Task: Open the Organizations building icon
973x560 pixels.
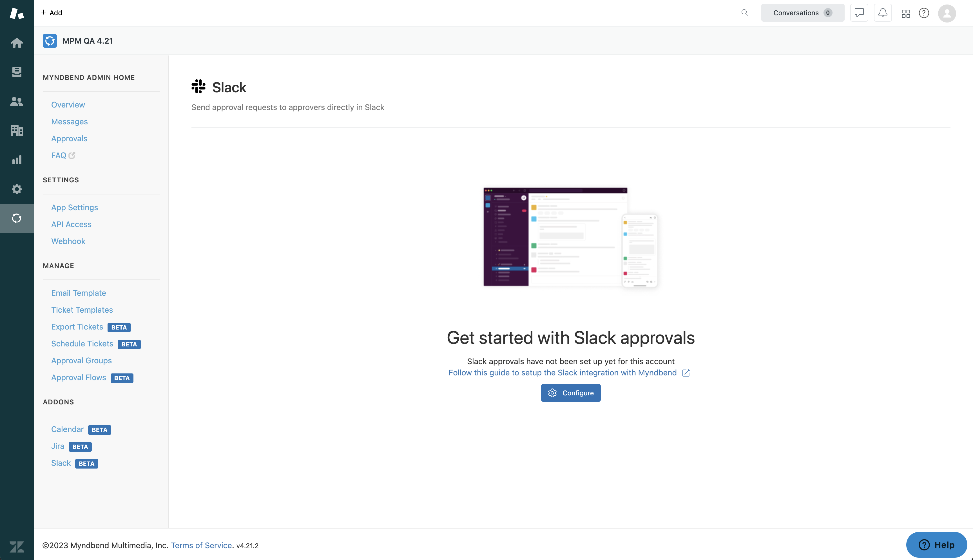Action: pyautogui.click(x=17, y=130)
